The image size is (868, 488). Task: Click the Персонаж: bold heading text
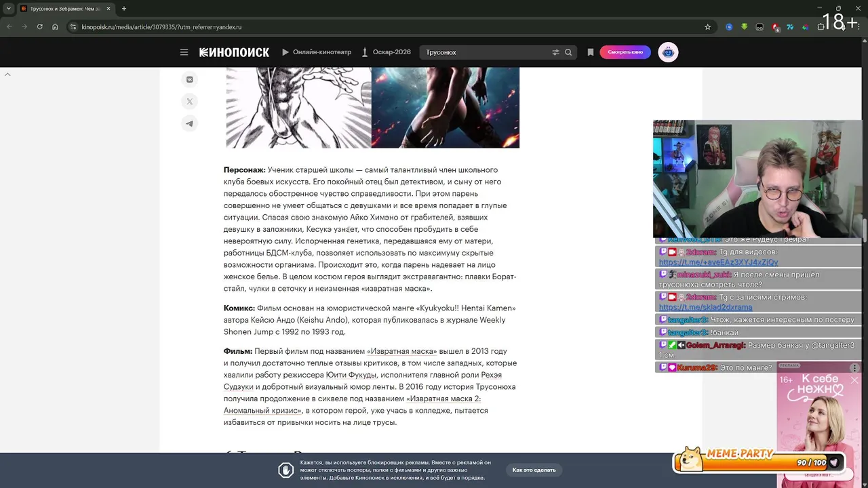[x=245, y=169]
